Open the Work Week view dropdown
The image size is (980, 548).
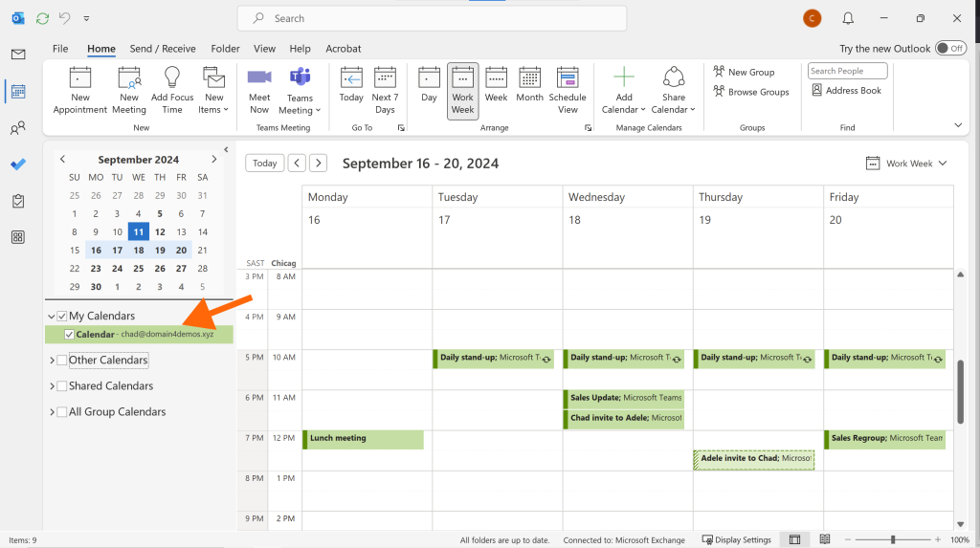pyautogui.click(x=906, y=164)
